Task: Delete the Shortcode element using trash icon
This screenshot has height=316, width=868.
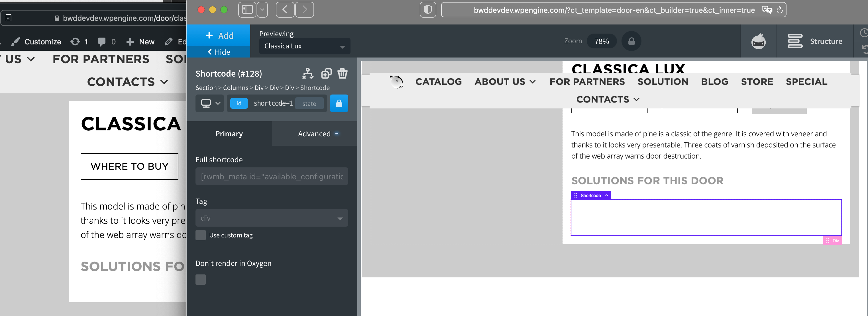Action: point(343,73)
